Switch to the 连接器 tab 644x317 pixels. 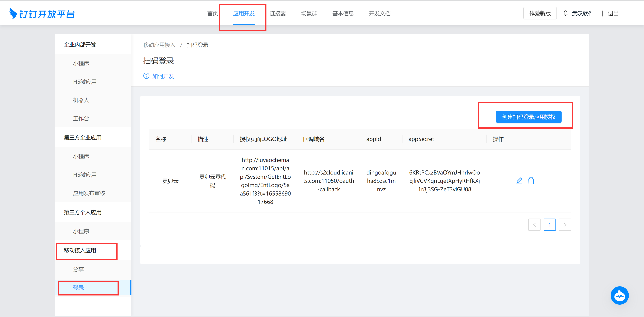[x=278, y=14]
